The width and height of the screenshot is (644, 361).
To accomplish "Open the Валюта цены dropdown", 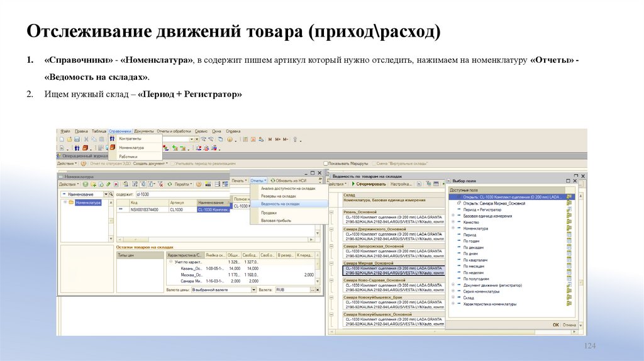I will (x=253, y=290).
